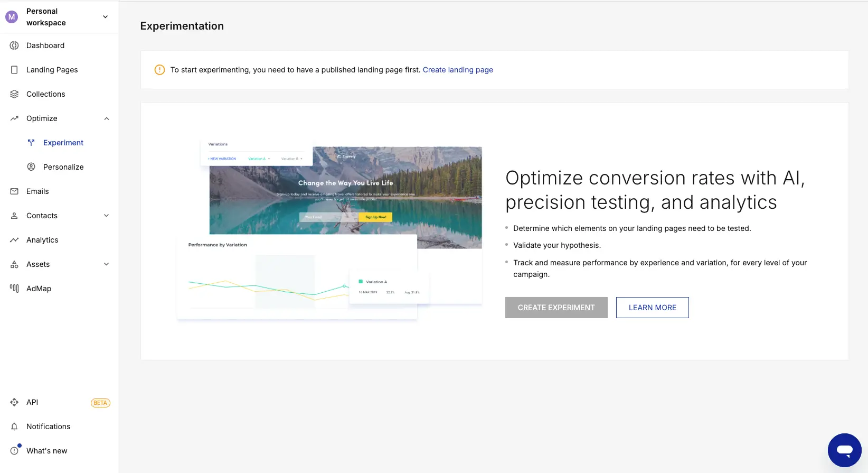Click the Create landing page link
868x473 pixels.
458,70
